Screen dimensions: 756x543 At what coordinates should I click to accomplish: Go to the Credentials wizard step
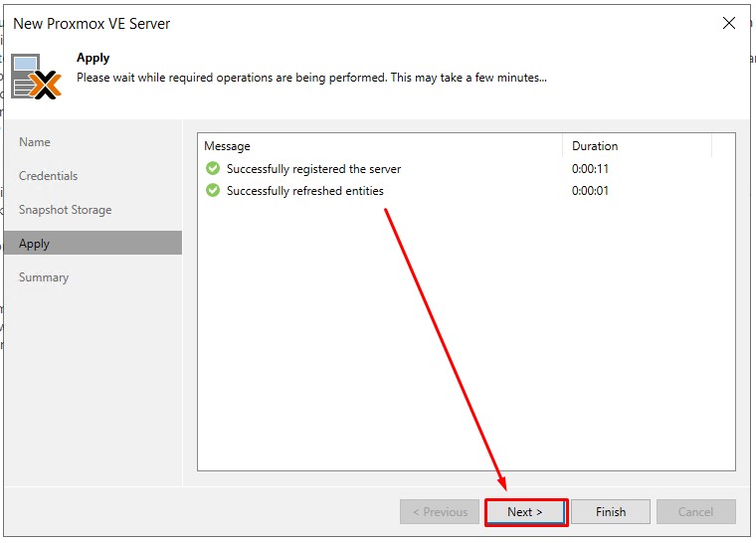[x=48, y=176]
